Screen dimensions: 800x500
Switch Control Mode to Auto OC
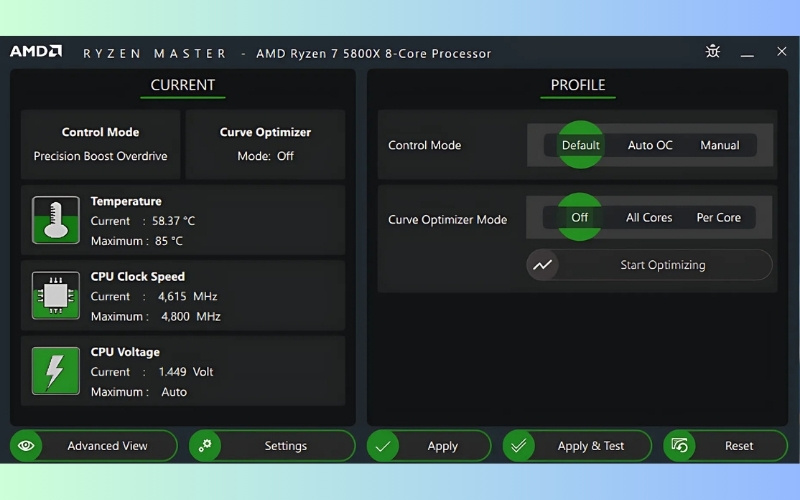coord(650,145)
